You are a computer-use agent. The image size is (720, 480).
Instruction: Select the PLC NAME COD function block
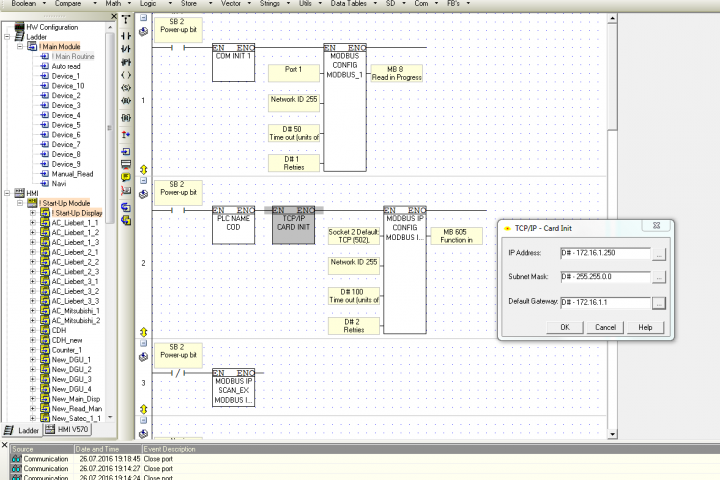pos(233,225)
